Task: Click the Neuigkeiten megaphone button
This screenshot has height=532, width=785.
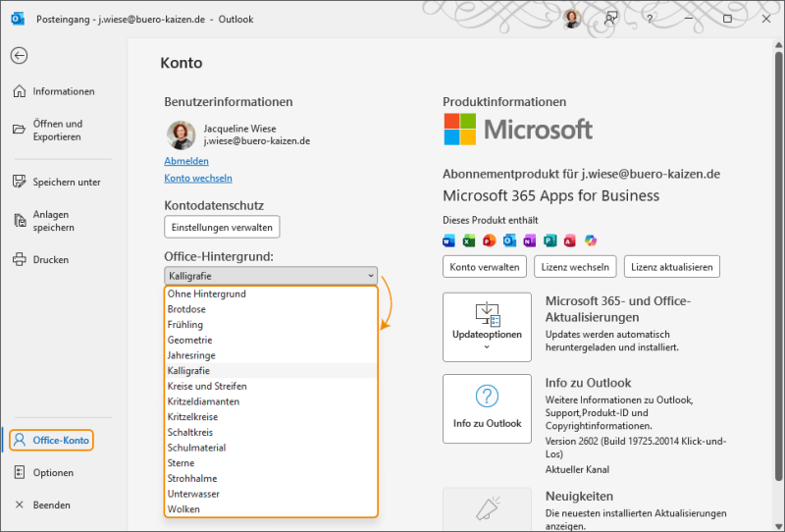Action: (x=487, y=509)
